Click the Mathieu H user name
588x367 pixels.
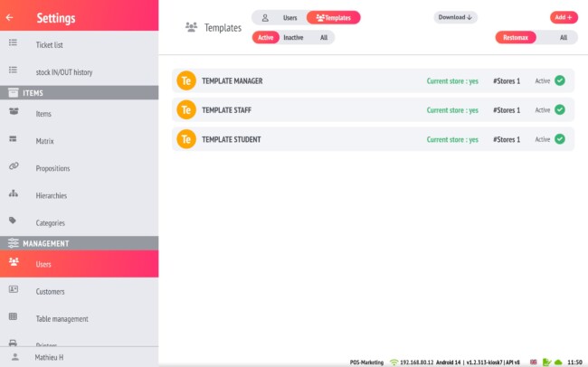pyautogui.click(x=49, y=357)
